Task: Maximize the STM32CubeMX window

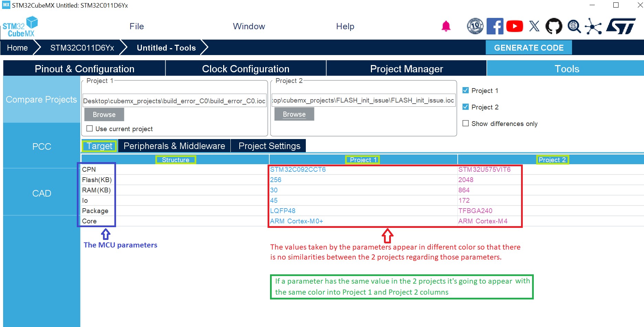Action: click(x=616, y=5)
